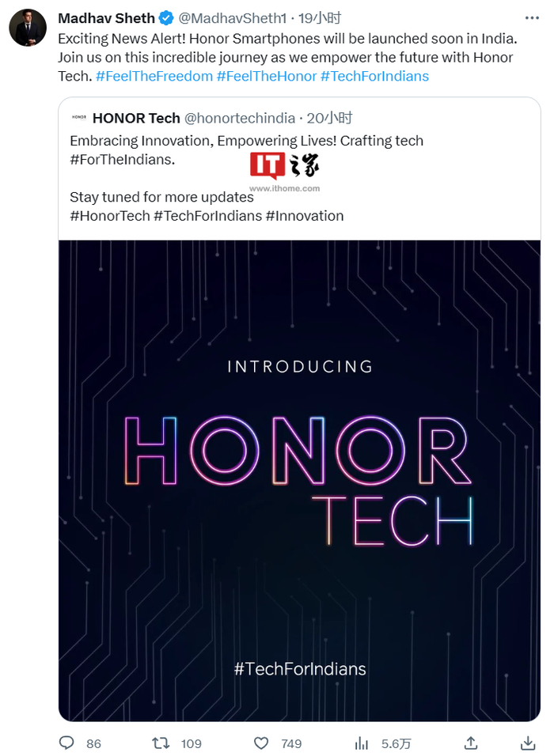Like the tweet with heart icon
This screenshot has width=554, height=756.
click(261, 743)
